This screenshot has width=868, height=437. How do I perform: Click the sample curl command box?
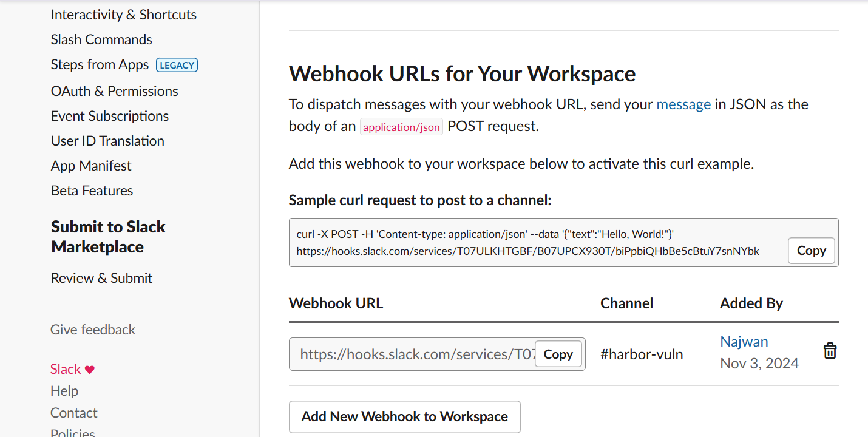[534, 242]
